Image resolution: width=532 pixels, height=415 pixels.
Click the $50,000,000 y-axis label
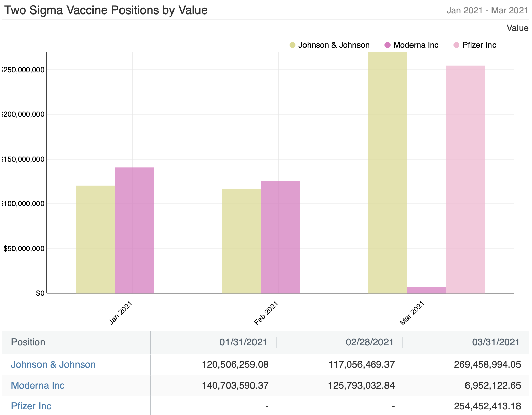pyautogui.click(x=24, y=249)
